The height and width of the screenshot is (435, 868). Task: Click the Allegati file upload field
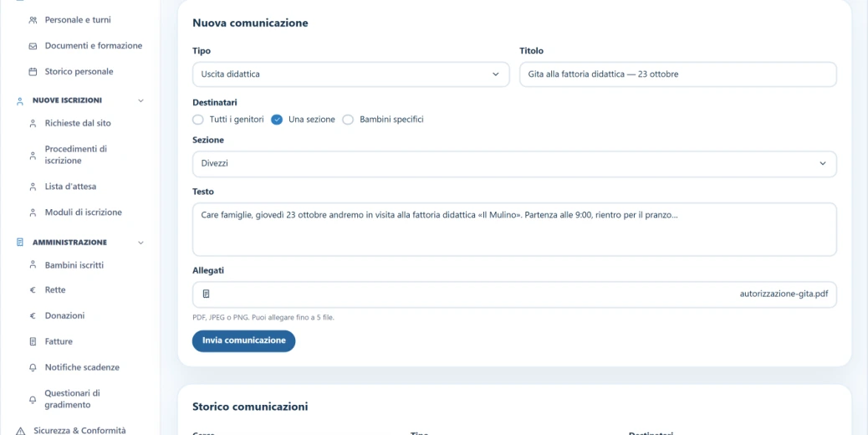[514, 294]
